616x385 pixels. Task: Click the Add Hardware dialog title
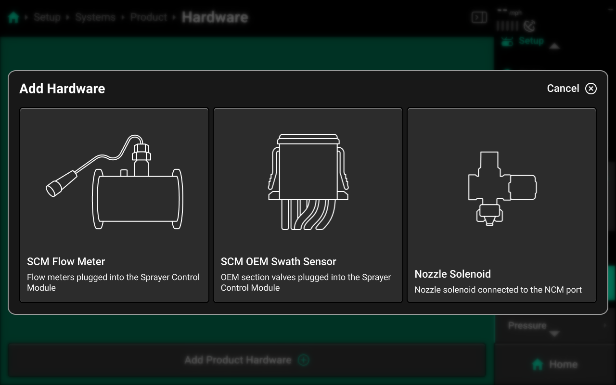pyautogui.click(x=62, y=88)
